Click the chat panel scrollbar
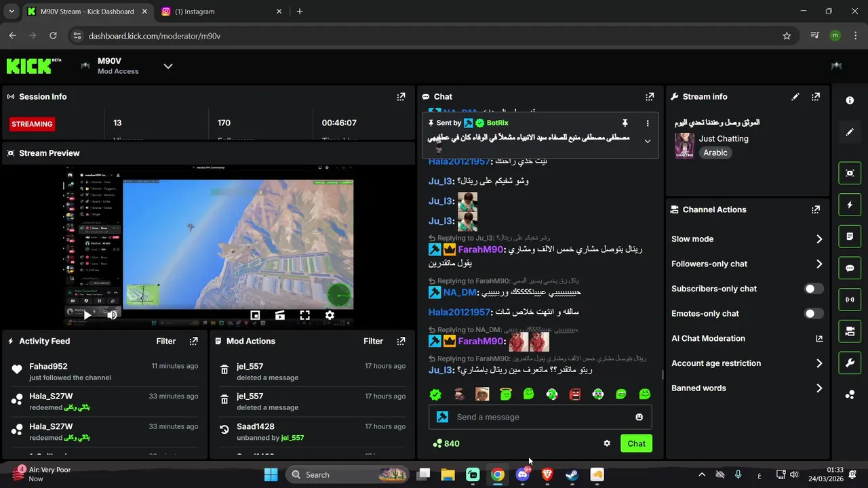Screen dimensions: 868x488 [x=663, y=375]
